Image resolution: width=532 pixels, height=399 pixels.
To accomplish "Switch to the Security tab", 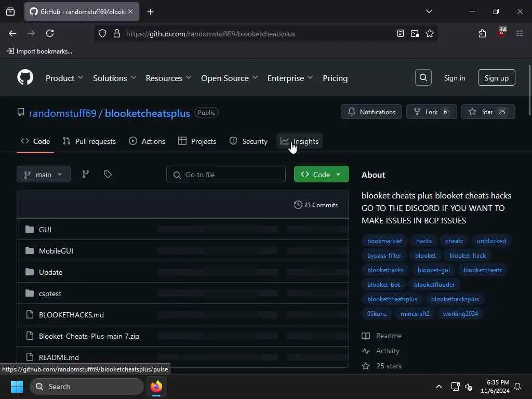I will [x=248, y=141].
